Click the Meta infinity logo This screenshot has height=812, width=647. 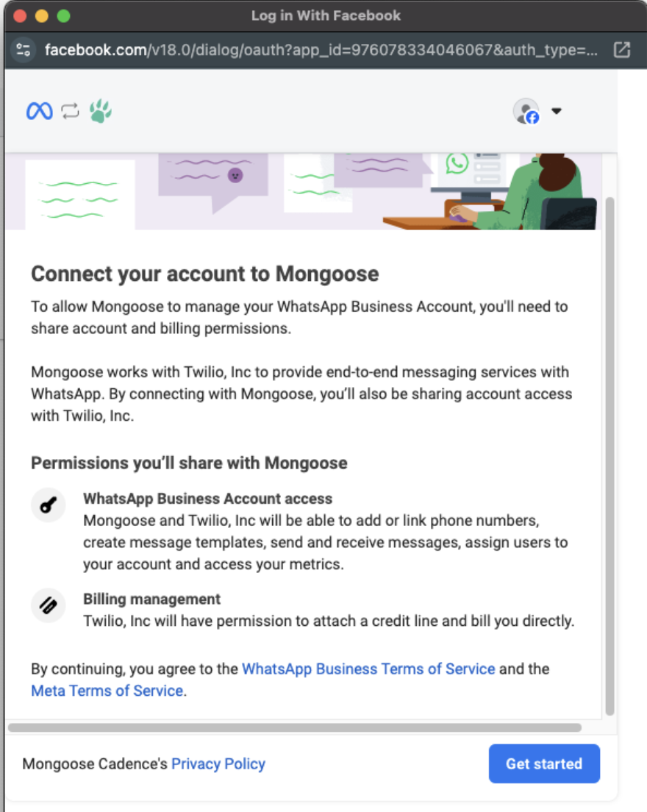(40, 111)
